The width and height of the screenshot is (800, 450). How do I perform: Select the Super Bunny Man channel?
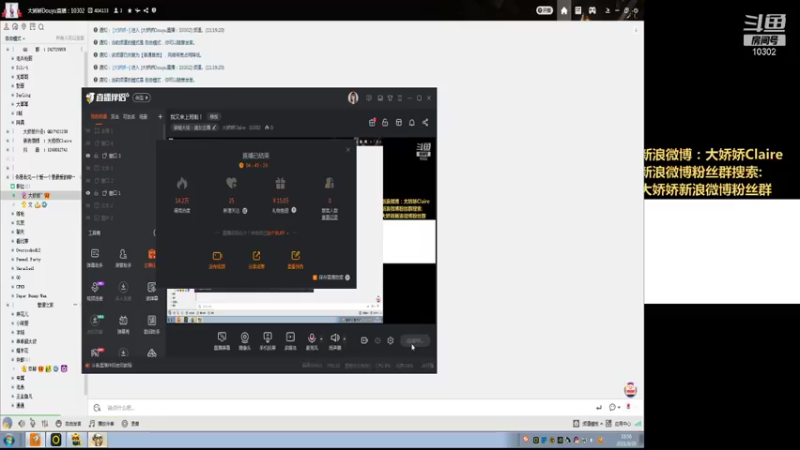[x=31, y=295]
